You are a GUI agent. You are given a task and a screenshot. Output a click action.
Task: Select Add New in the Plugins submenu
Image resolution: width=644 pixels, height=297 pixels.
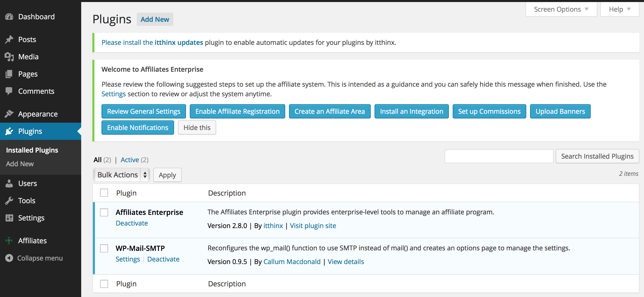(x=20, y=164)
